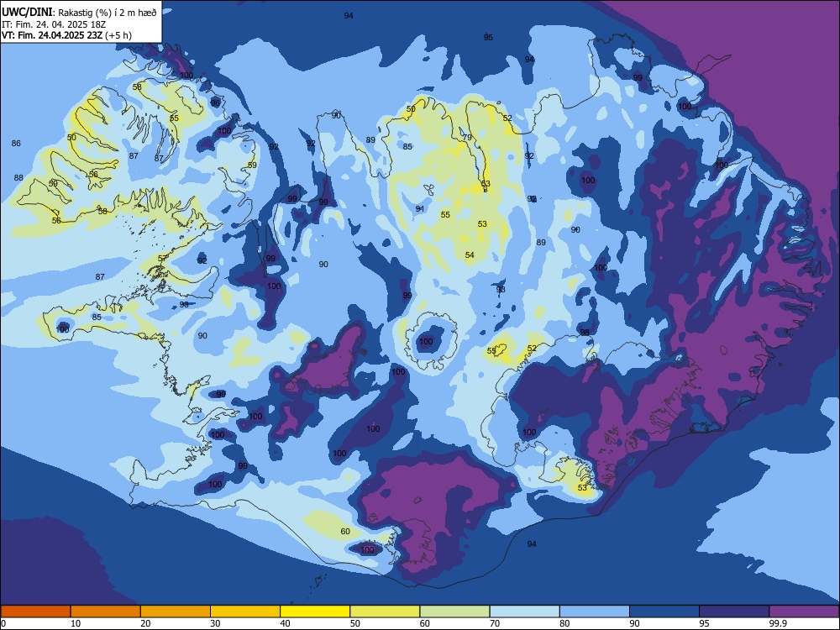Select the dark orange 0–10 legend swatch
840x630 pixels.
pyautogui.click(x=35, y=612)
